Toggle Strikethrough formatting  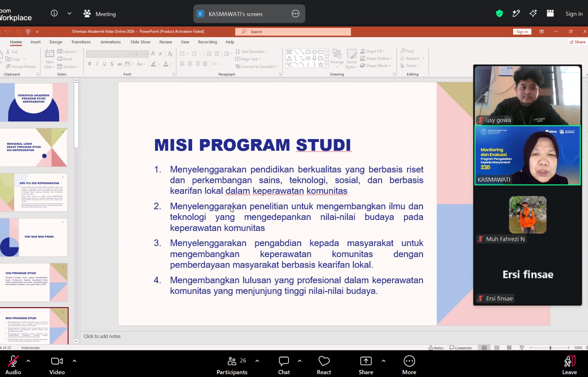tap(119, 64)
